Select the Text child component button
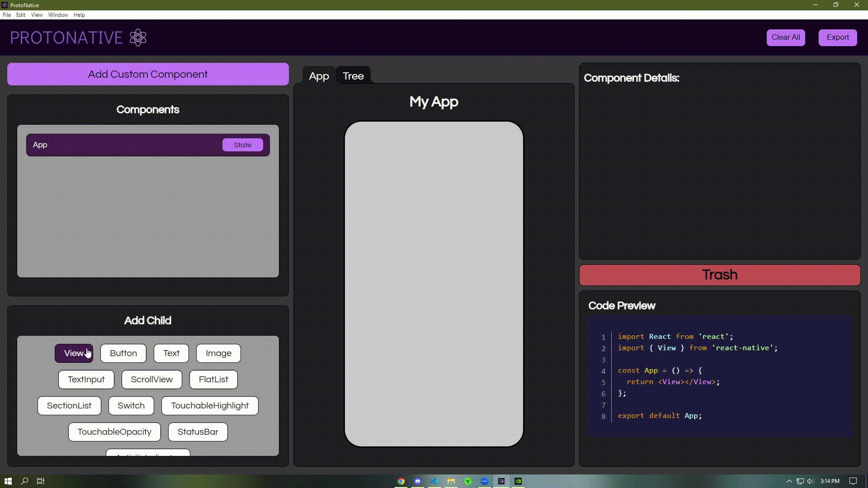The height and width of the screenshot is (488, 868). tap(172, 353)
